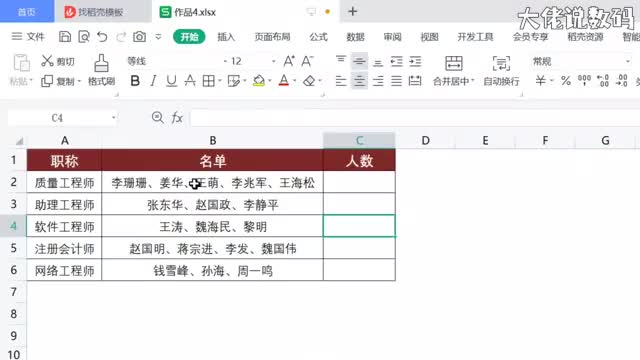Image resolution: width=640 pixels, height=360 pixels.
Task: Open fill color dropdown arrow
Action: pyautogui.click(x=270, y=81)
